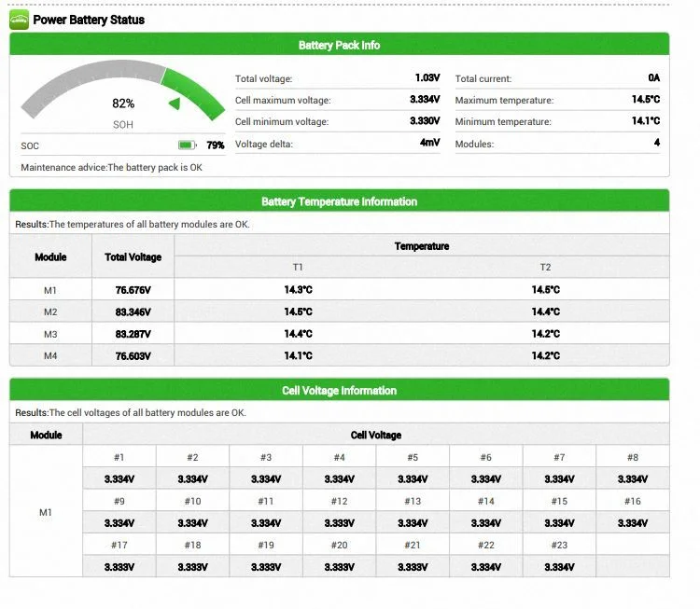Screen dimensions: 700x609
Task: Click the green car icon beside Power Battery Status
Action: [20, 21]
